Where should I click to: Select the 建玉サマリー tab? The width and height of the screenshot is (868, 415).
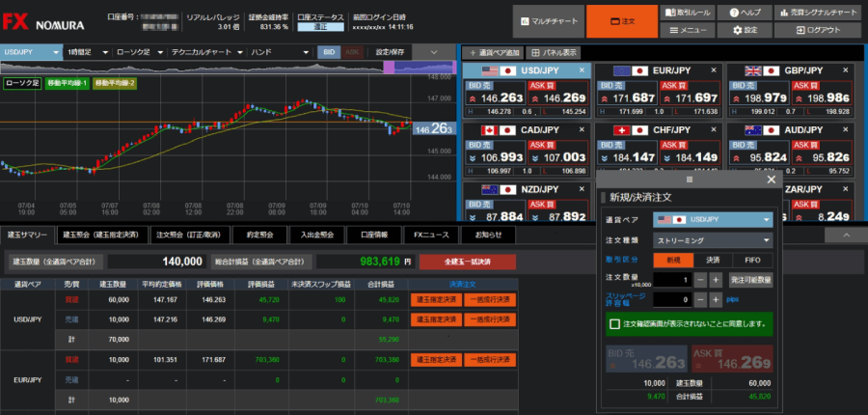coord(28,235)
